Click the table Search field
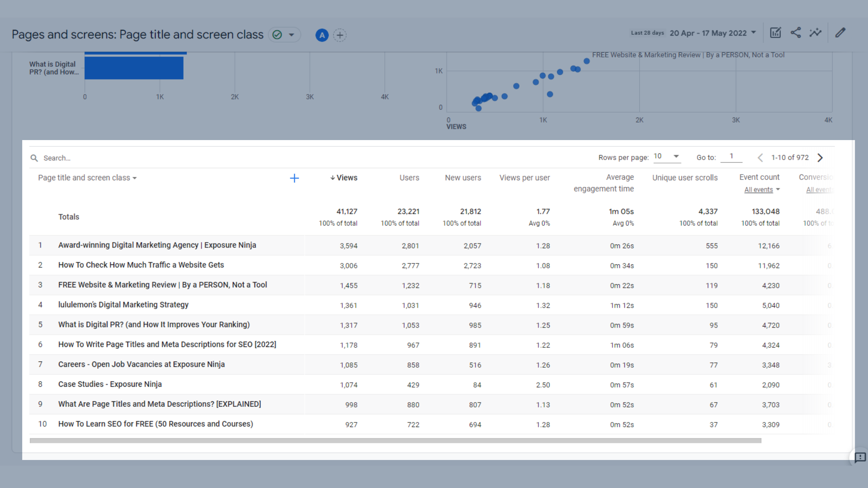The width and height of the screenshot is (868, 488). (57, 158)
